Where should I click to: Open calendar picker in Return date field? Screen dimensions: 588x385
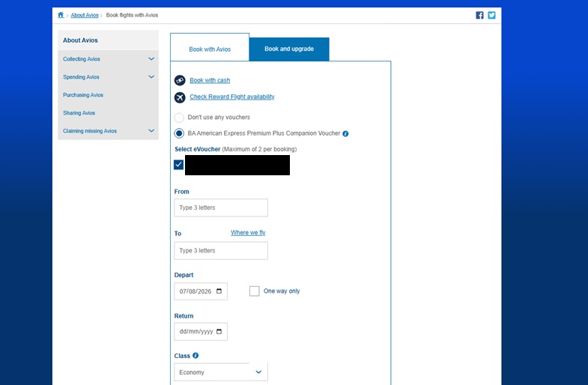(219, 331)
